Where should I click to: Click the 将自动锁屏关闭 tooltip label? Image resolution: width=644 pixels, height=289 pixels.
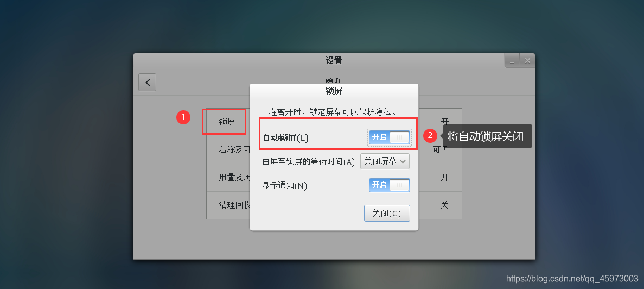click(x=486, y=136)
